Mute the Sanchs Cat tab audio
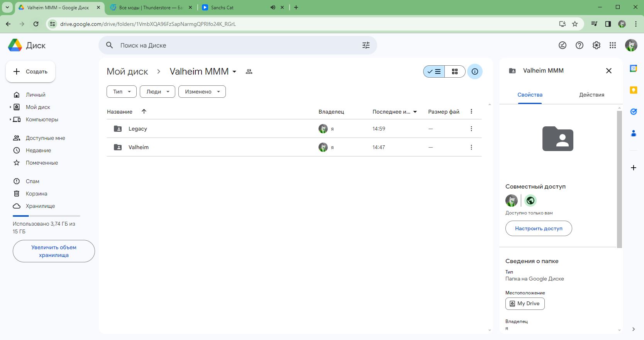Screen dimensions: 644x340 click(273, 7)
